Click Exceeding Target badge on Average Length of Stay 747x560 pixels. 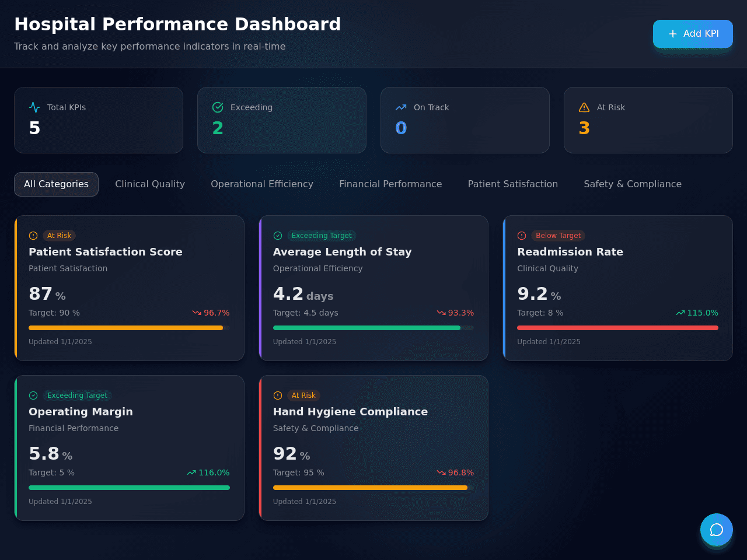[x=322, y=236]
